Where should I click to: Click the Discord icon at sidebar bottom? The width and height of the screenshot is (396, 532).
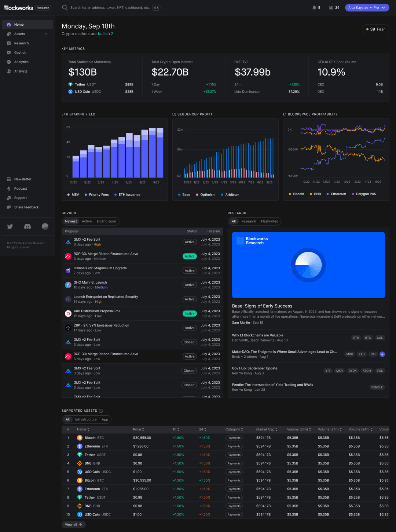(27, 226)
